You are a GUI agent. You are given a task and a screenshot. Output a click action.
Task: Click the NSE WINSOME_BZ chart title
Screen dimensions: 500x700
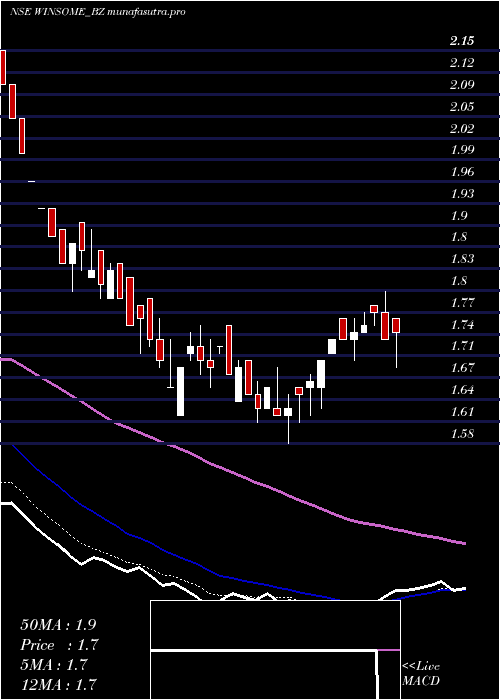pos(98,12)
